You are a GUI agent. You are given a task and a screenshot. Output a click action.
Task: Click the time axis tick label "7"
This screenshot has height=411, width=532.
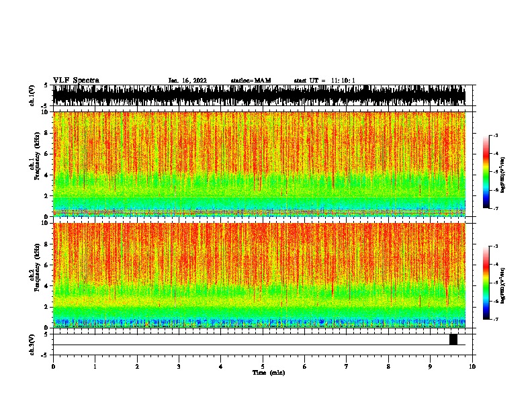click(x=347, y=367)
